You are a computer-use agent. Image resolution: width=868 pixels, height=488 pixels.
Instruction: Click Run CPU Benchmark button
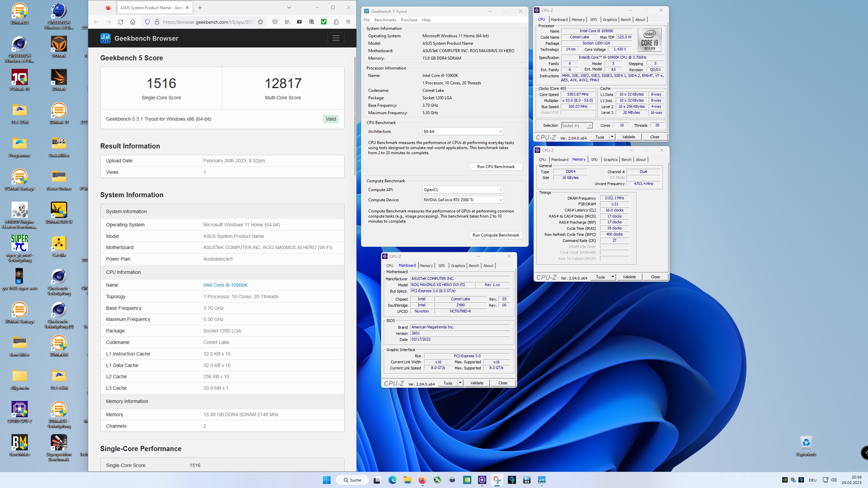(x=496, y=167)
